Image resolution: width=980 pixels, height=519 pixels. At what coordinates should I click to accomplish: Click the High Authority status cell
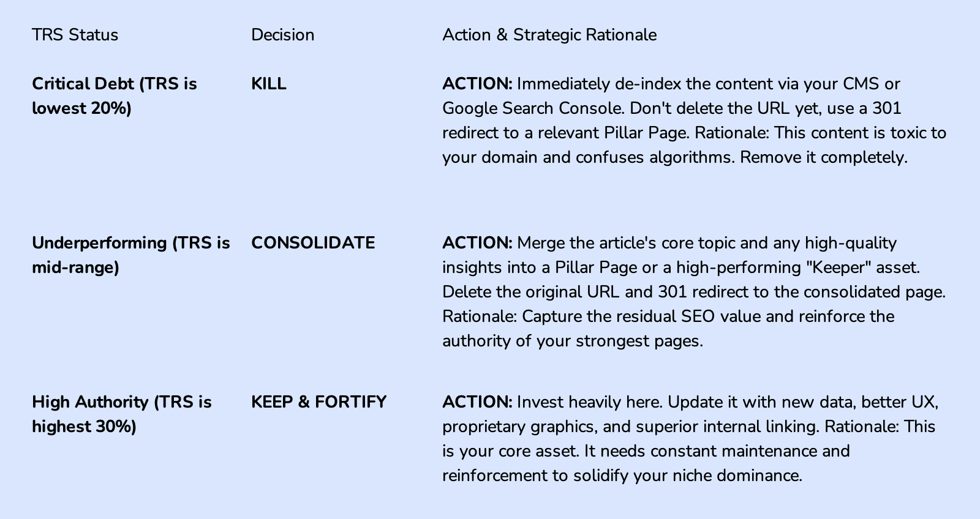[121, 414]
